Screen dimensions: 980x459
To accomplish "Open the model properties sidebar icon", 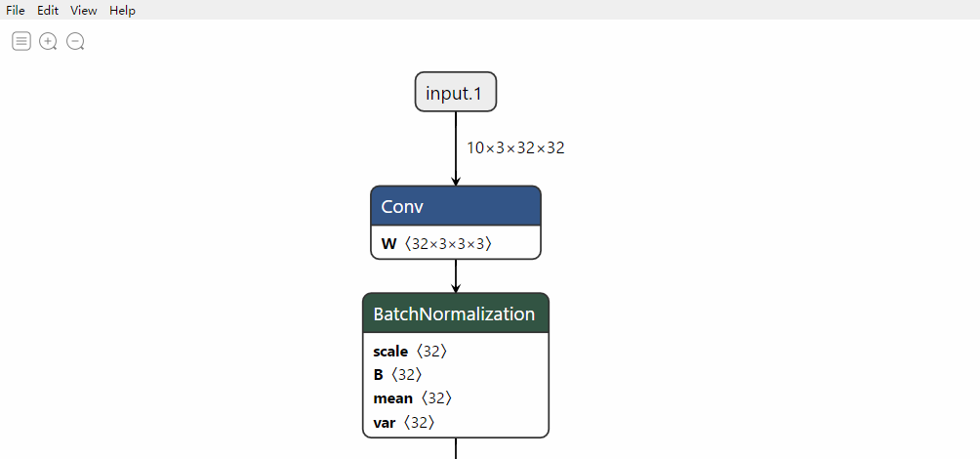I will pyautogui.click(x=21, y=42).
